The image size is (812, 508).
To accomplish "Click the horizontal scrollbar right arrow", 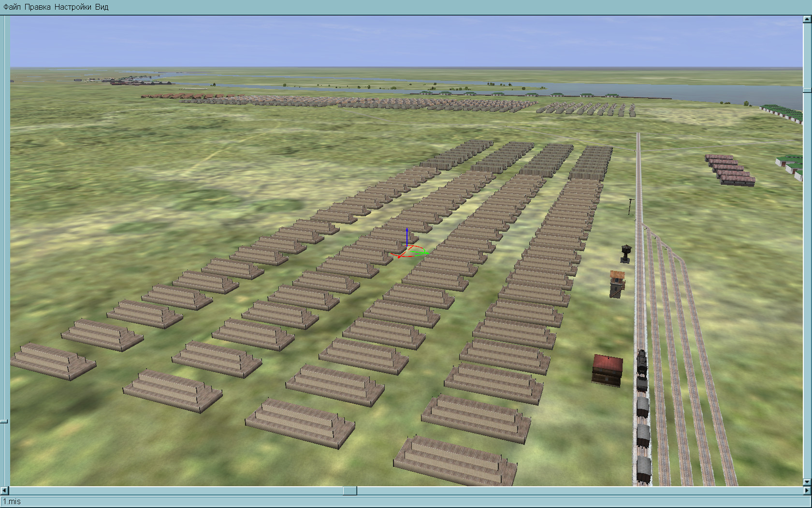I will pos(807,491).
